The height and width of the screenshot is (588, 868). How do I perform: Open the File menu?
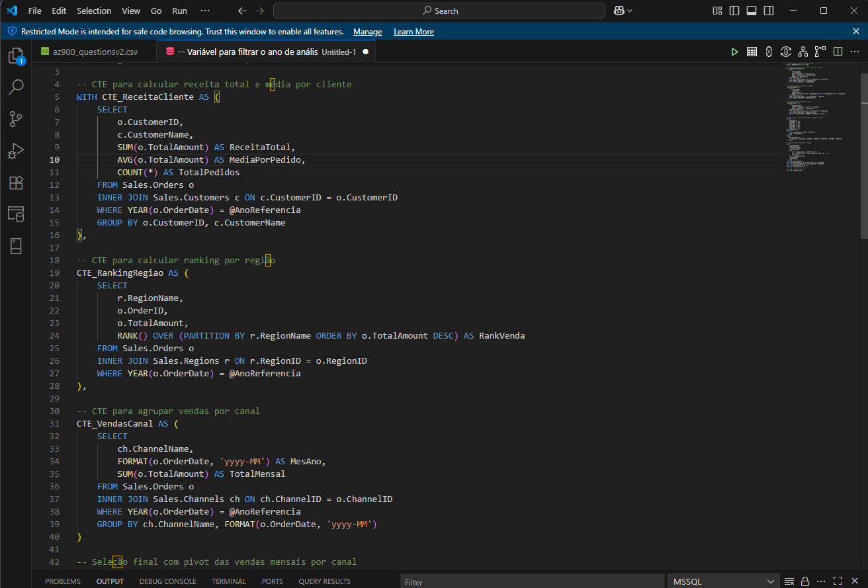point(34,11)
